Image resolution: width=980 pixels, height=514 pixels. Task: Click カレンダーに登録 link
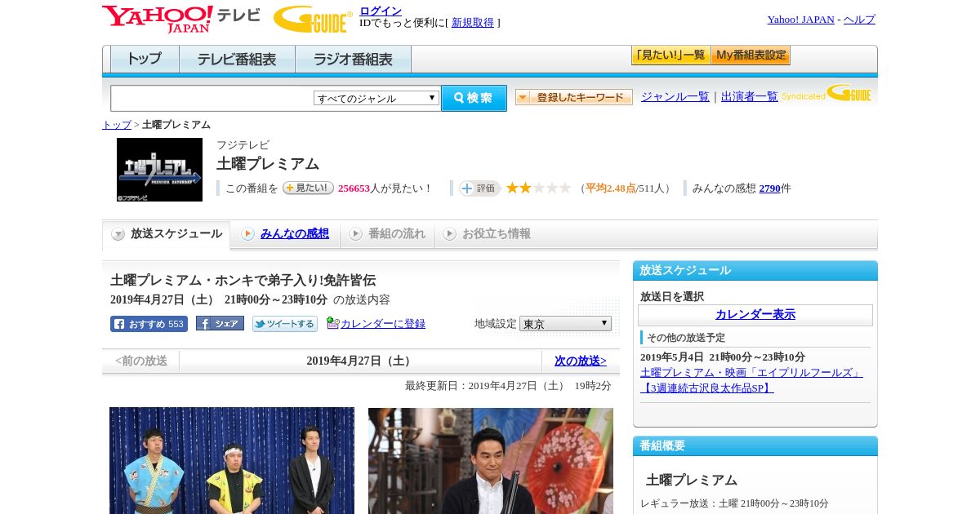[383, 324]
